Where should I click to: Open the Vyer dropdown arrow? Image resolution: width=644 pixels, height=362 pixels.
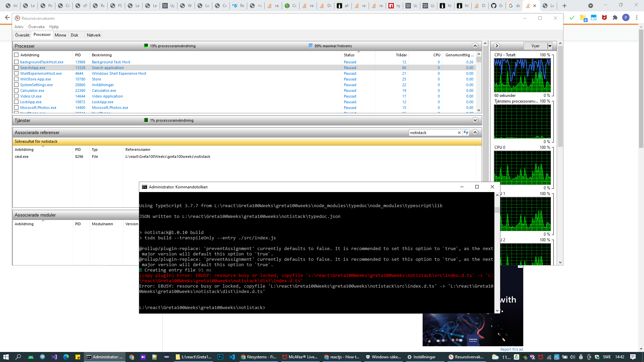[x=550, y=46]
